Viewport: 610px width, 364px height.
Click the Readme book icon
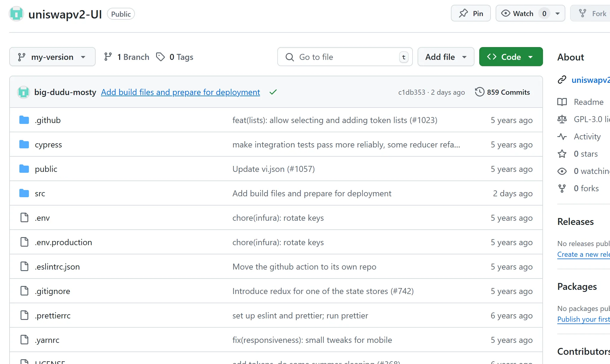pyautogui.click(x=562, y=102)
